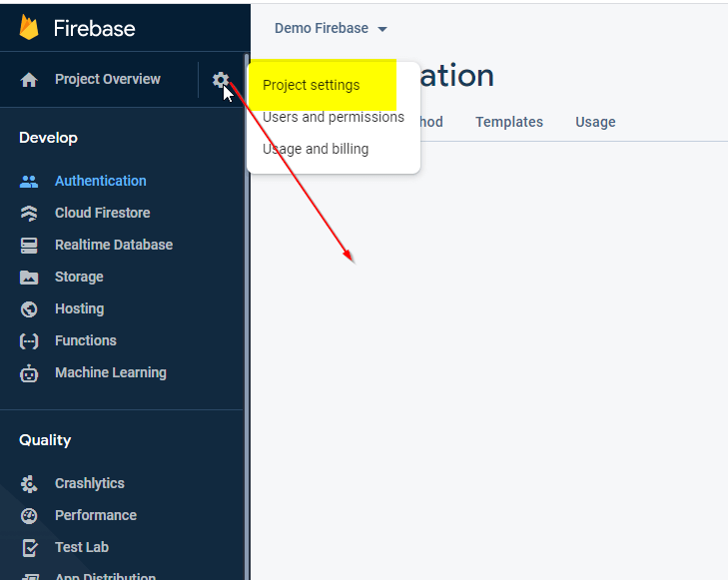Viewport: 728px width, 580px height.
Task: Click the Authentication people icon
Action: [29, 181]
